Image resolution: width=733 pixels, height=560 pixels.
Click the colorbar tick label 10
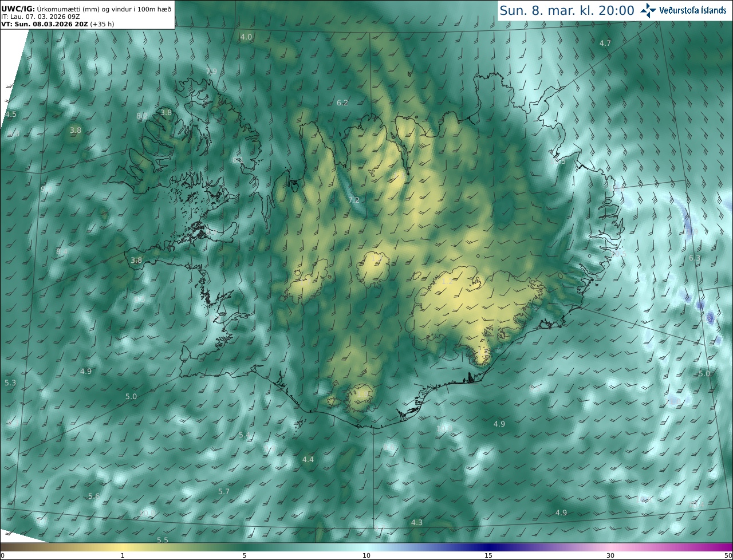[x=366, y=555]
